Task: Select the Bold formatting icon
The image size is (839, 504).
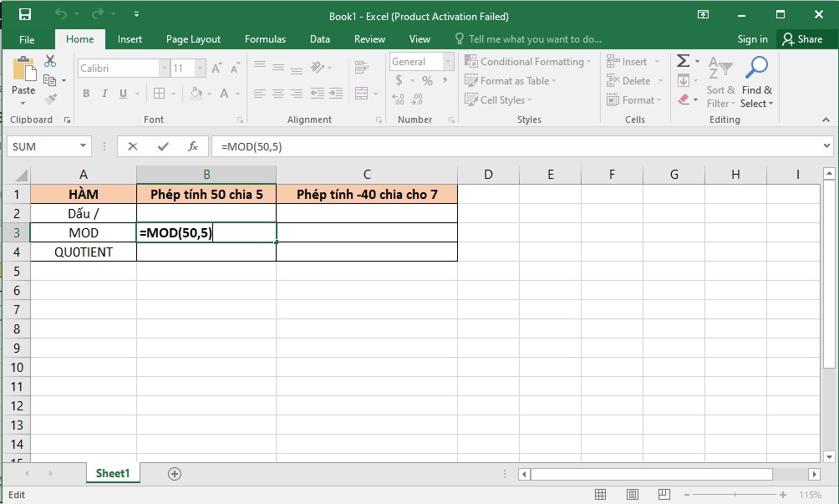Action: tap(86, 94)
